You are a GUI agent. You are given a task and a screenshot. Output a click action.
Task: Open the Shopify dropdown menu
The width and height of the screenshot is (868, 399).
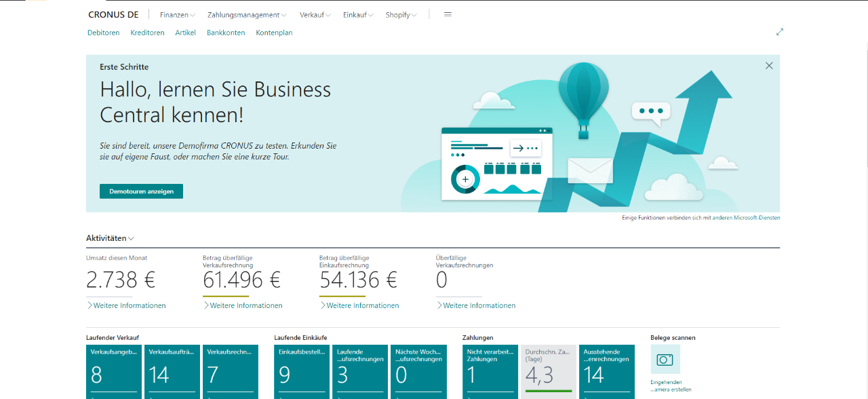pyautogui.click(x=401, y=15)
